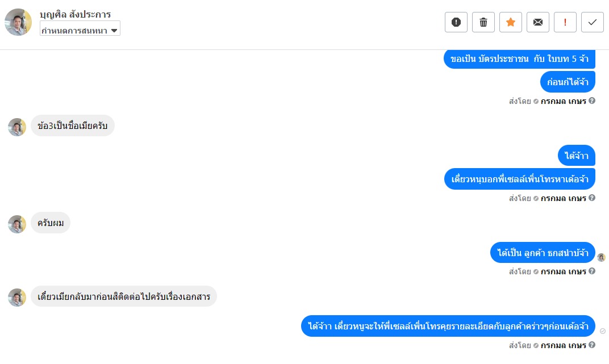Flag priority with the red exclamation icon

point(565,22)
